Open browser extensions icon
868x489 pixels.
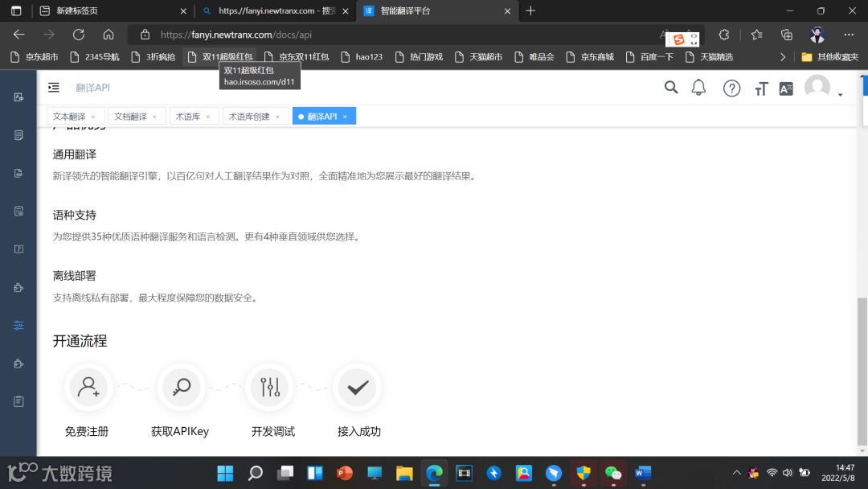pyautogui.click(x=724, y=35)
